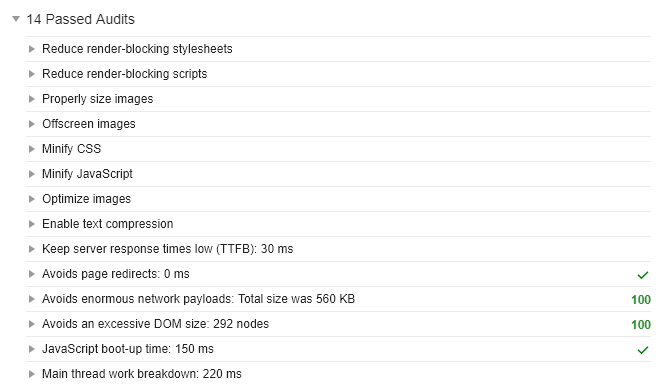Image resolution: width=663 pixels, height=392 pixels.
Task: Expand the Optimize images arrow
Action: (31, 199)
